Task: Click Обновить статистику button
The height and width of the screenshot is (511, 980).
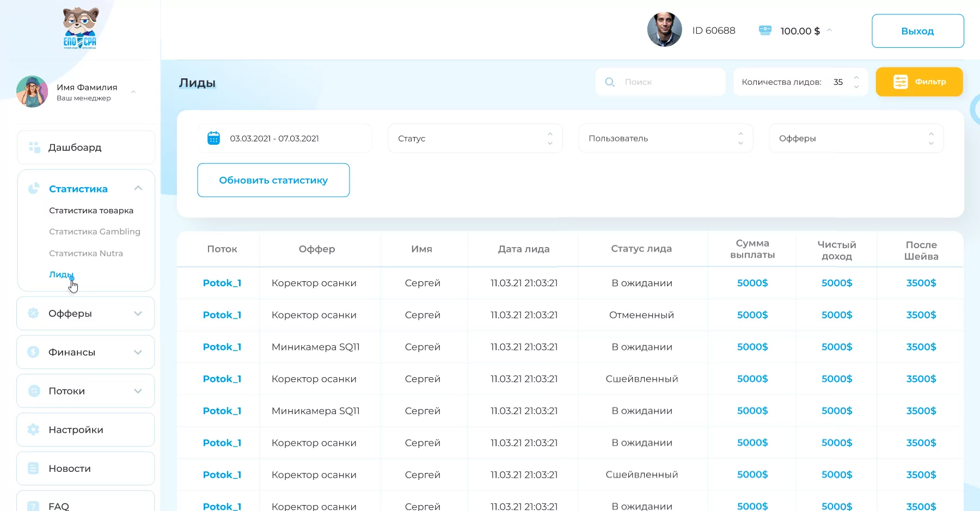Action: tap(273, 180)
